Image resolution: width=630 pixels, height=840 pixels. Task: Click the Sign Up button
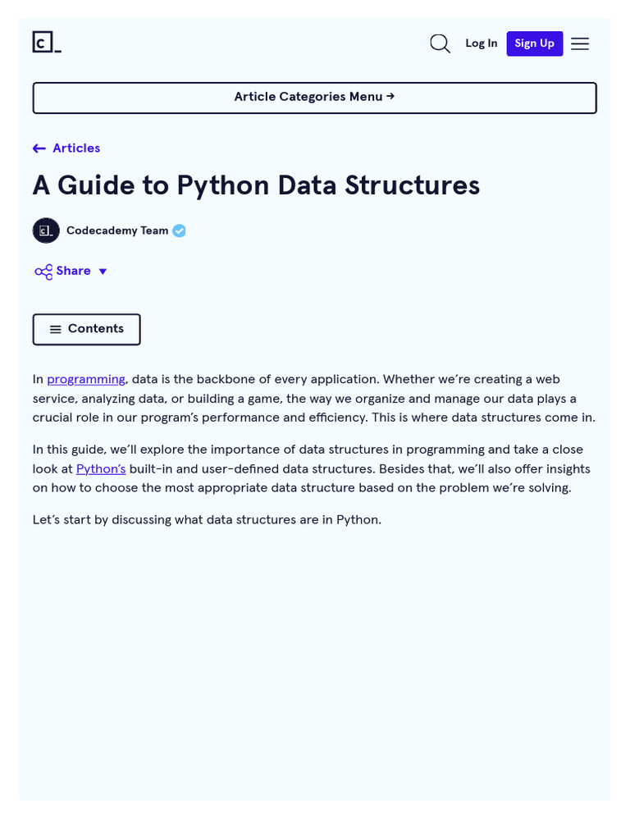click(x=535, y=43)
